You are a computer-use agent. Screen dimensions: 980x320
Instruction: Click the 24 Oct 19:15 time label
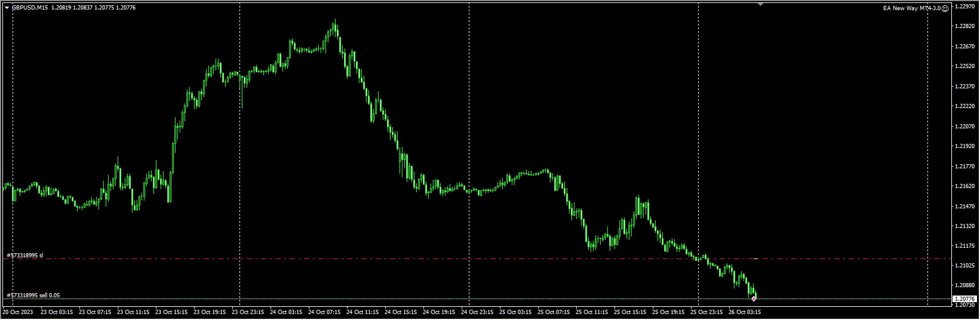pos(439,312)
